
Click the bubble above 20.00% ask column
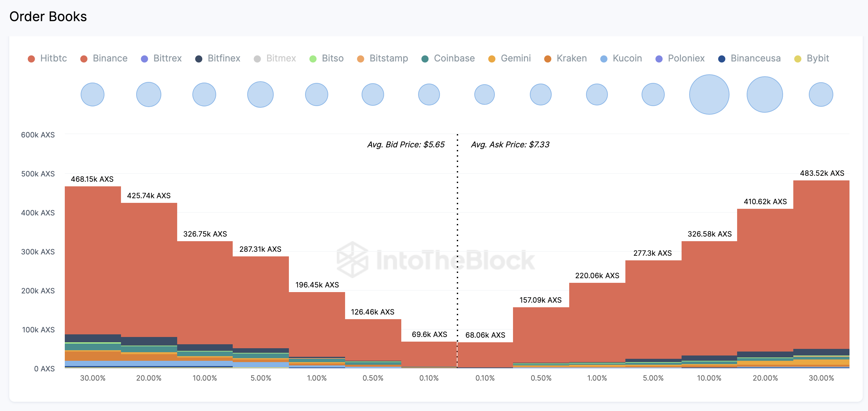(765, 94)
